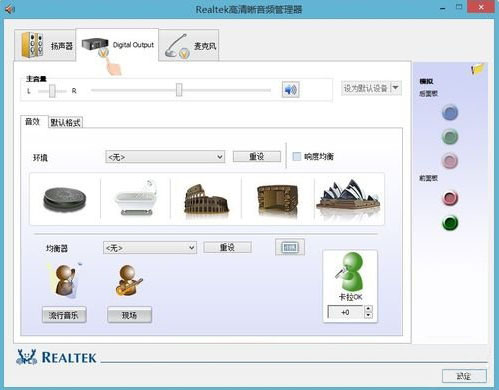This screenshot has height=390, width=499.
Task: Click the pink rear panel jack
Action: click(450, 161)
